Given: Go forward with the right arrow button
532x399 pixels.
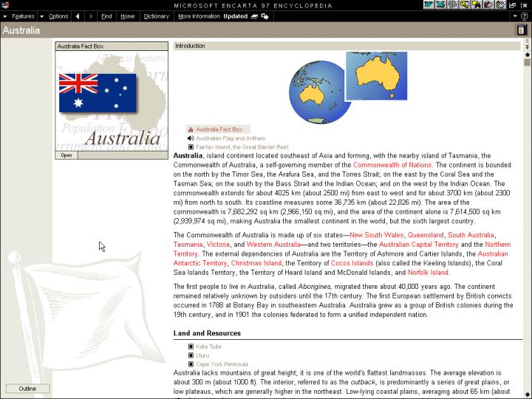Looking at the screenshot, I should [91, 16].
